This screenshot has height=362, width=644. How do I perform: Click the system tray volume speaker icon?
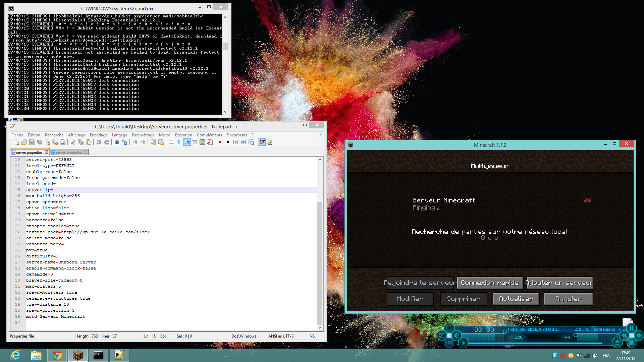tap(595, 356)
